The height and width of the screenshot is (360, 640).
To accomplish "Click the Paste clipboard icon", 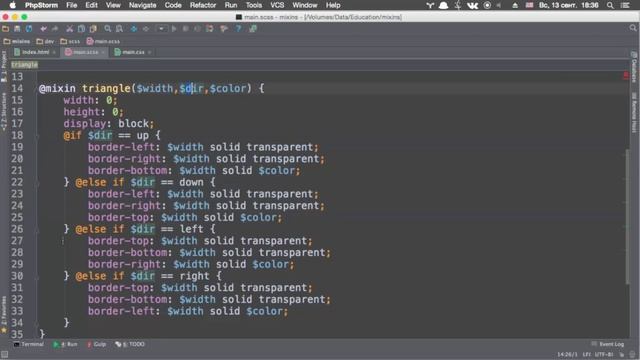I will click(93, 29).
